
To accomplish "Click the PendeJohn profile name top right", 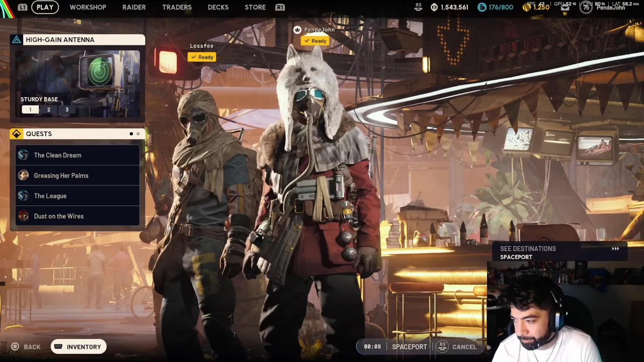I will (611, 8).
